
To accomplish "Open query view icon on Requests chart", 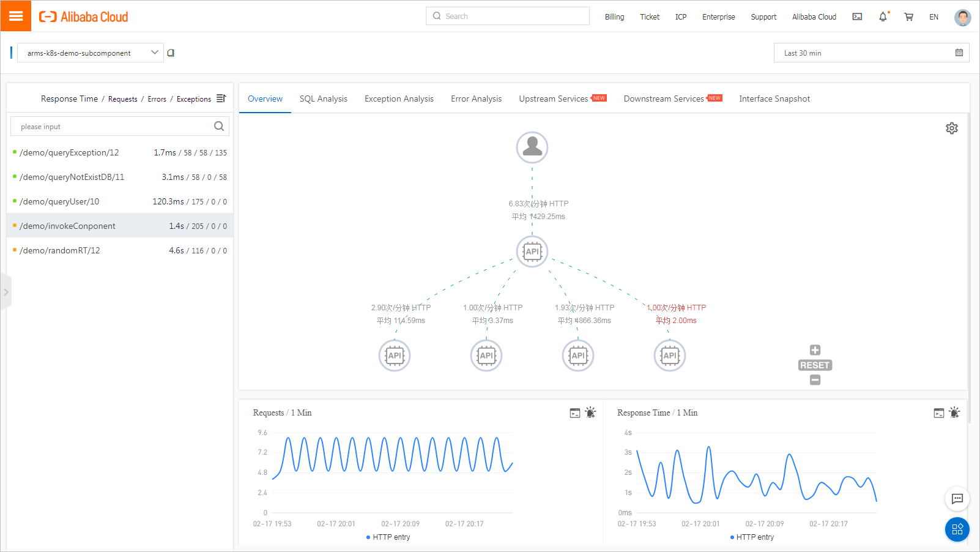I will [x=574, y=413].
